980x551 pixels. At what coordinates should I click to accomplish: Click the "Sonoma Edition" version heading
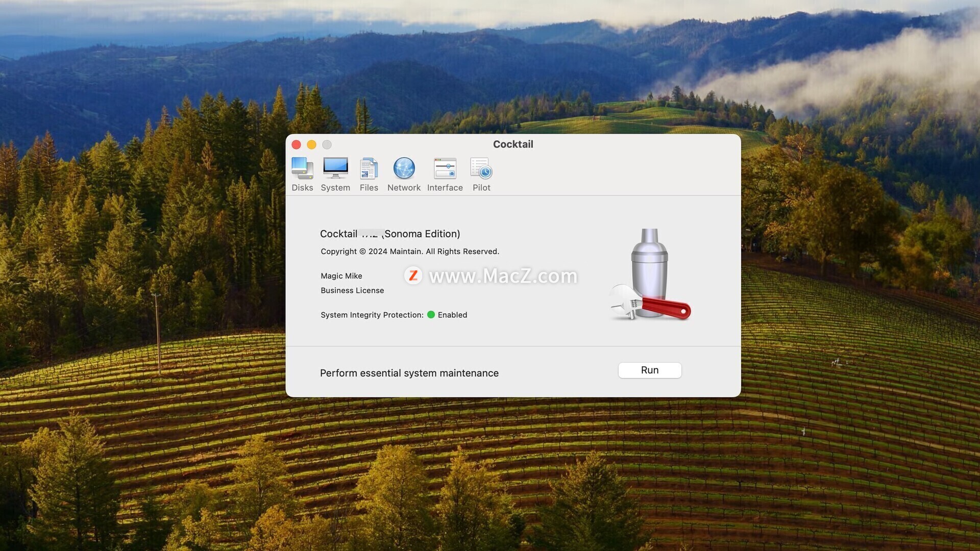(390, 234)
